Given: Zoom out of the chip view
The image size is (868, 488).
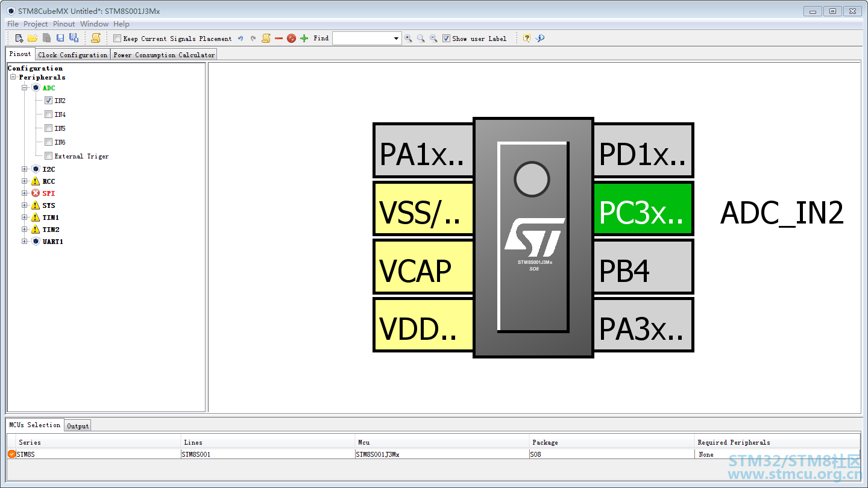Looking at the screenshot, I should (433, 38).
